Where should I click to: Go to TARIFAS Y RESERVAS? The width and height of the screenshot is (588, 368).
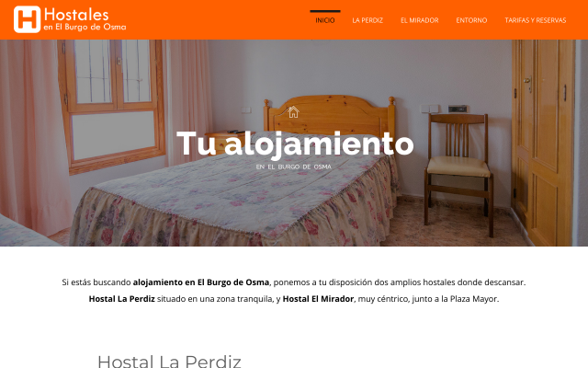click(x=535, y=20)
